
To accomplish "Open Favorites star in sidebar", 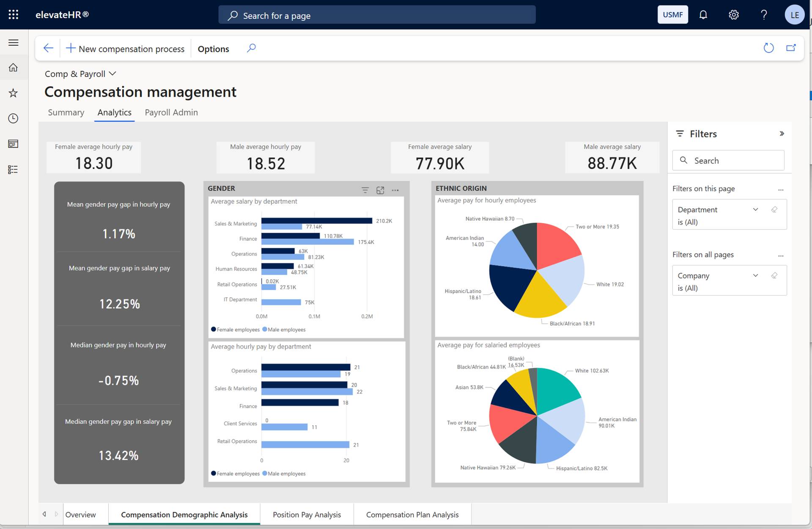I will click(14, 93).
